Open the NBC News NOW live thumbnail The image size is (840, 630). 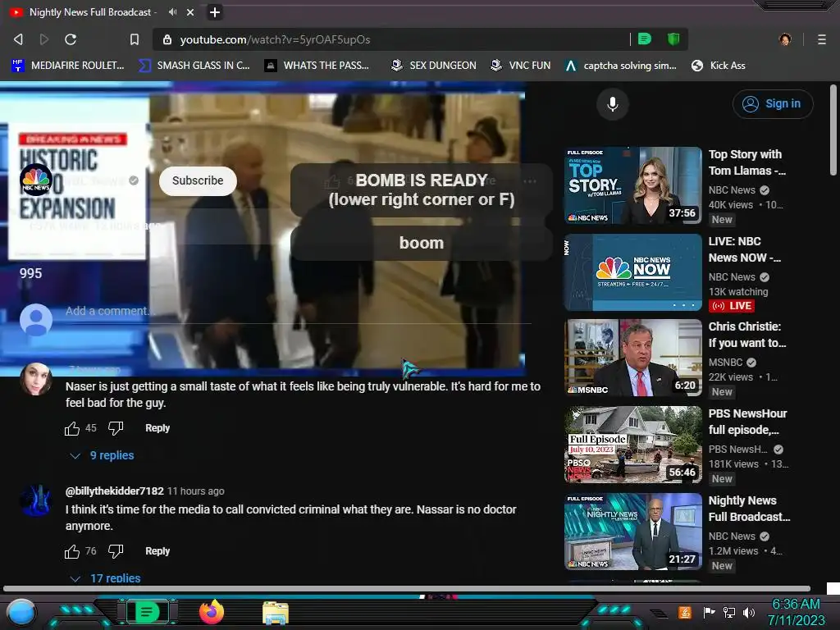(633, 272)
